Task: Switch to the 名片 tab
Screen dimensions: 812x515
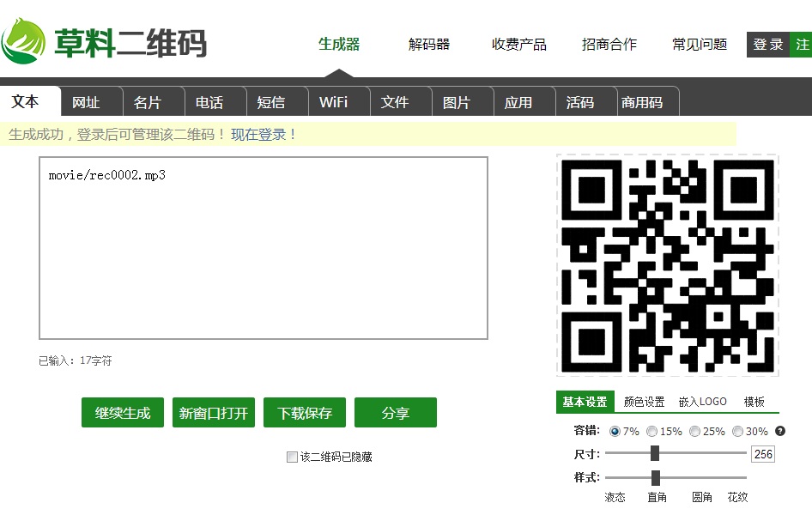Action: (x=154, y=101)
